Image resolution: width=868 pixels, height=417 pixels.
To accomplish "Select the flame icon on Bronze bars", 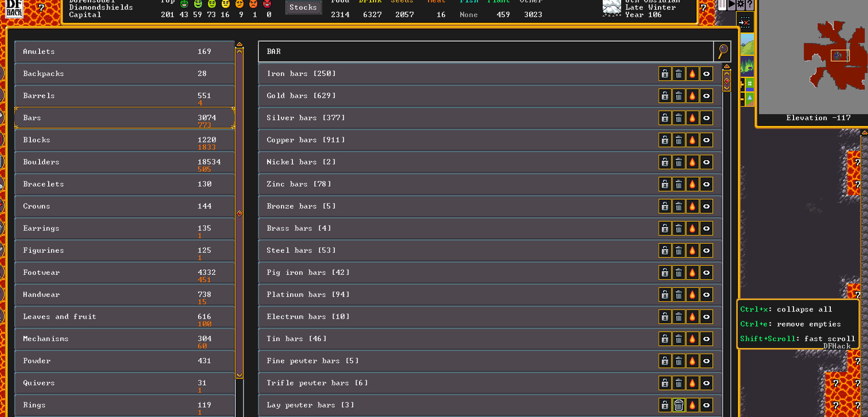I will point(692,206).
